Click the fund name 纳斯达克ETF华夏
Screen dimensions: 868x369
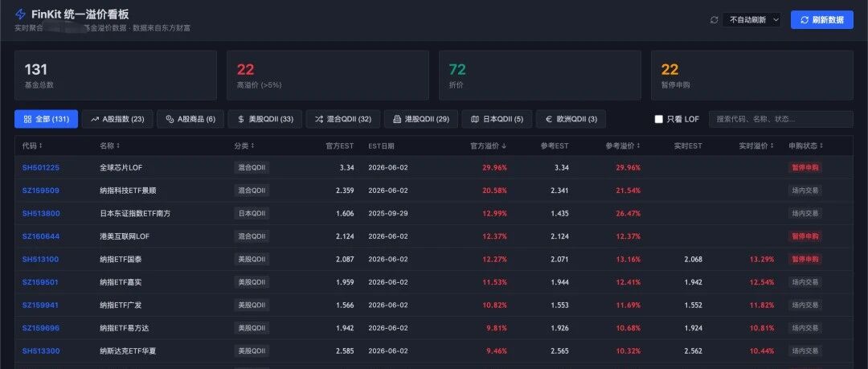point(128,351)
